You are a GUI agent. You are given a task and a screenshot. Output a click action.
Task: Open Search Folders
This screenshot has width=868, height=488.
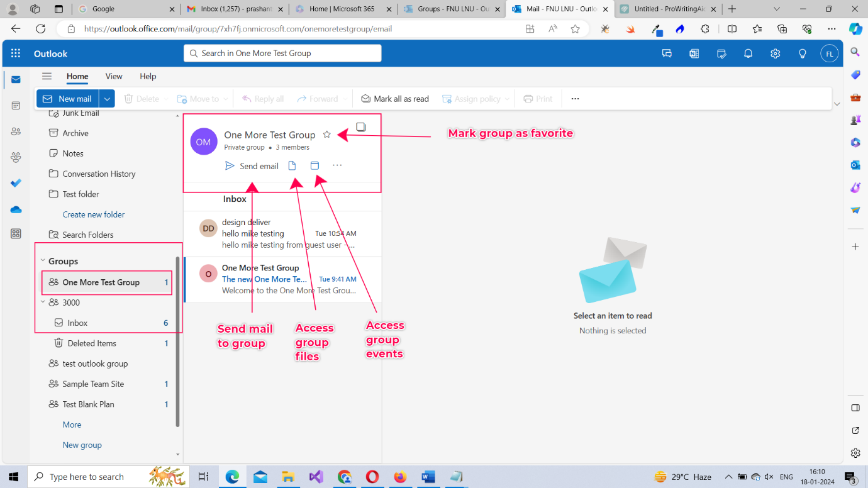(x=104, y=235)
